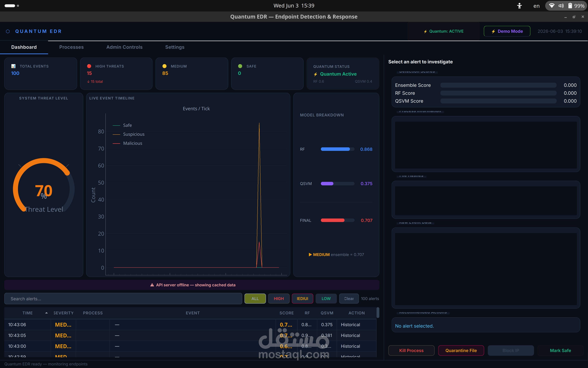Viewport: 588px width, 368px height.
Task: Open the en language selector
Action: point(536,6)
